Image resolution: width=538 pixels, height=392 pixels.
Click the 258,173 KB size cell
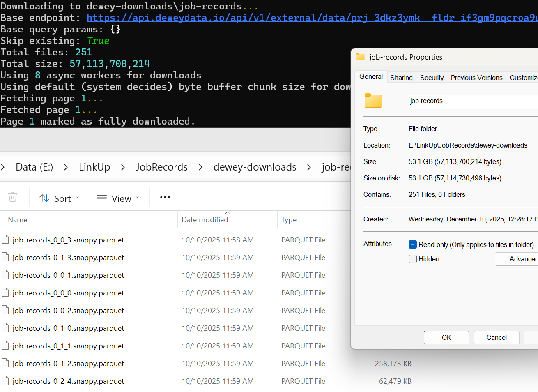coord(393,364)
